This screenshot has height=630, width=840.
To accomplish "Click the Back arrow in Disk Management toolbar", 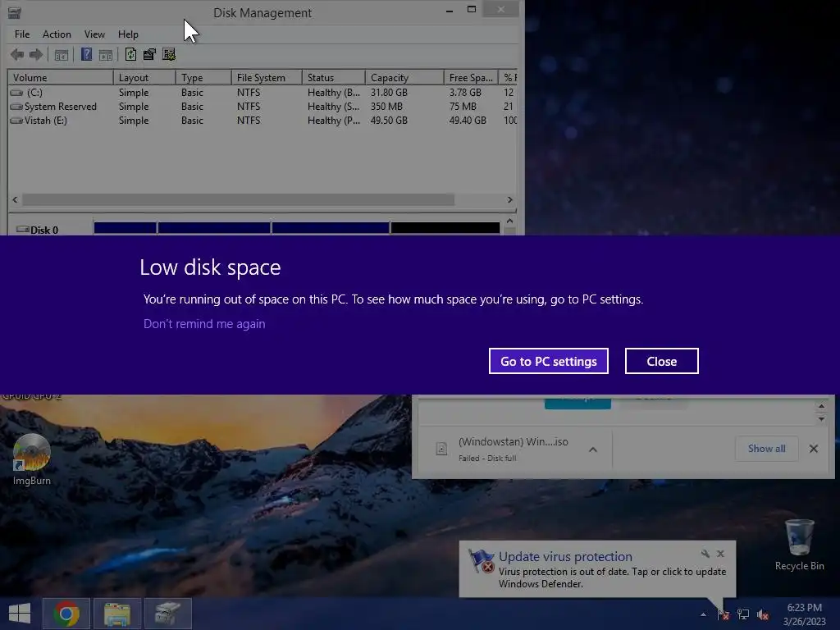I will pos(17,54).
